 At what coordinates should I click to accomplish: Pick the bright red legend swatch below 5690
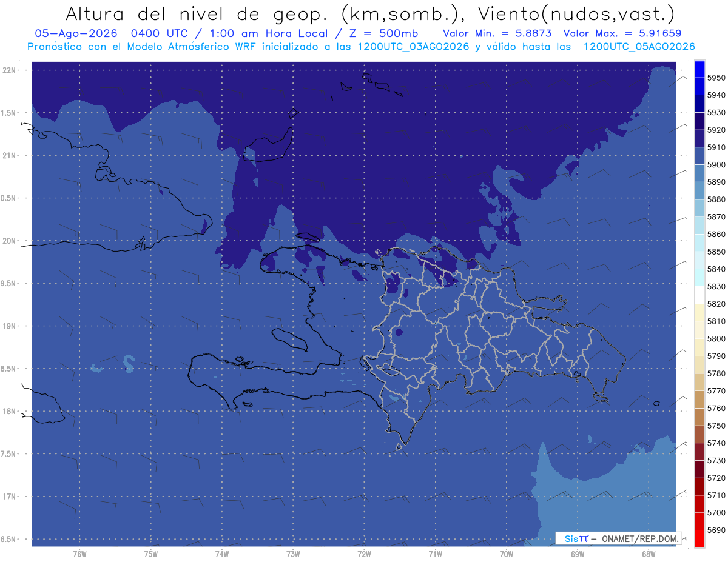pos(699,538)
